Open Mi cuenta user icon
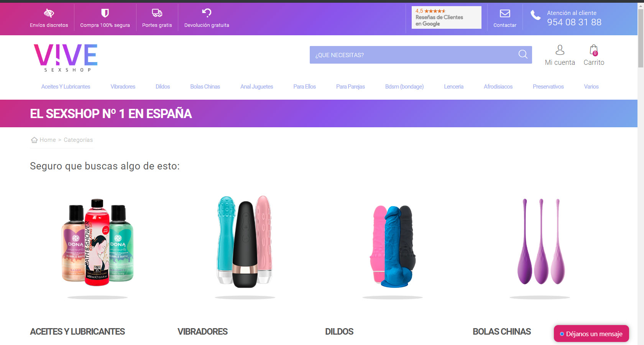The height and width of the screenshot is (345, 644). (x=560, y=50)
